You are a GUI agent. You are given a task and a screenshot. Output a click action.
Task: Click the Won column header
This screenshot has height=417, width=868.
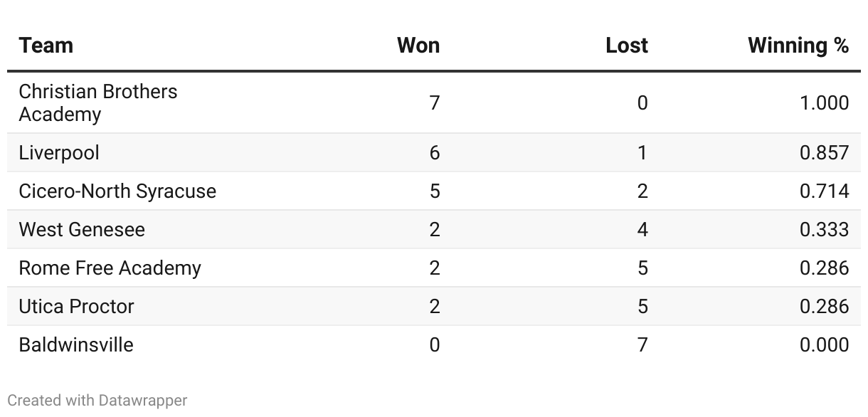click(418, 46)
